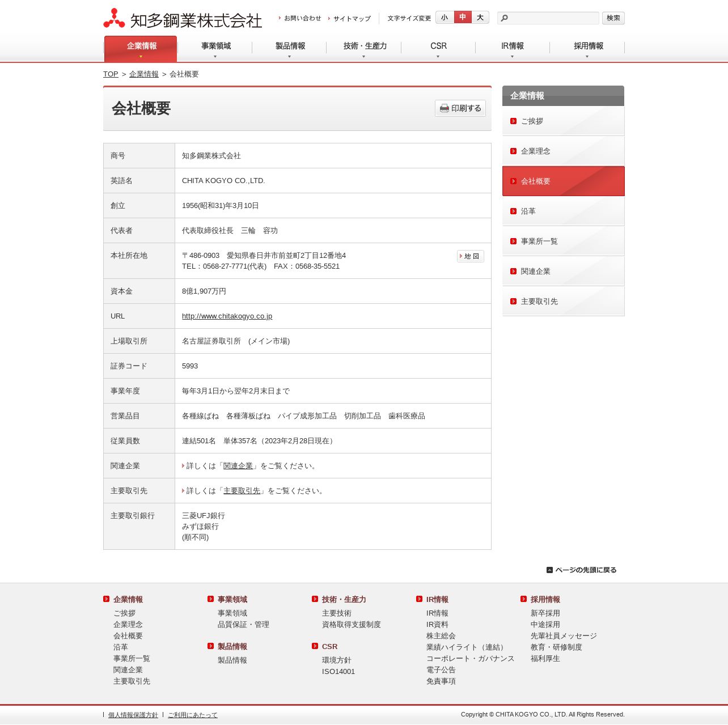Click the red arrow icon beside 沿革 in sidebar
Image resolution: width=728 pixels, height=725 pixels.
coord(513,211)
